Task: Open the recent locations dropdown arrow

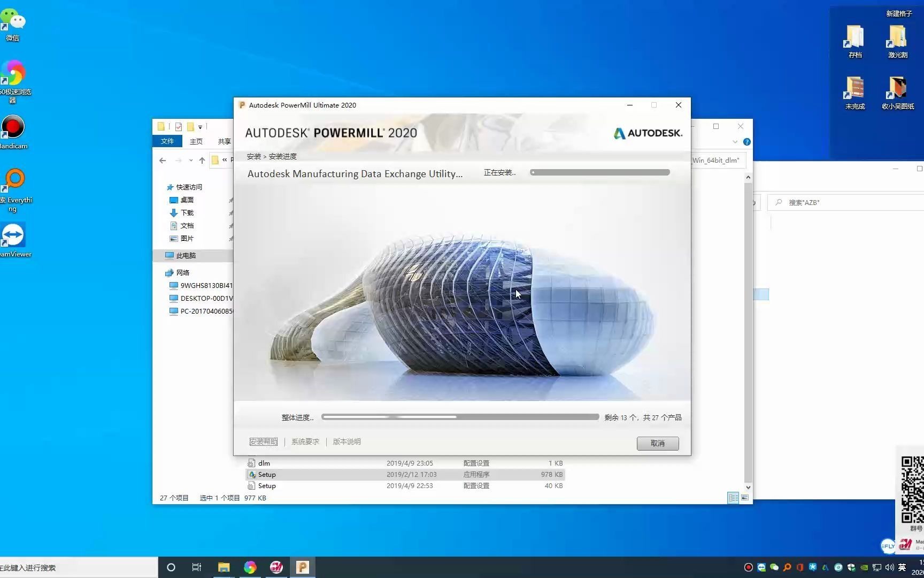Action: (190, 161)
